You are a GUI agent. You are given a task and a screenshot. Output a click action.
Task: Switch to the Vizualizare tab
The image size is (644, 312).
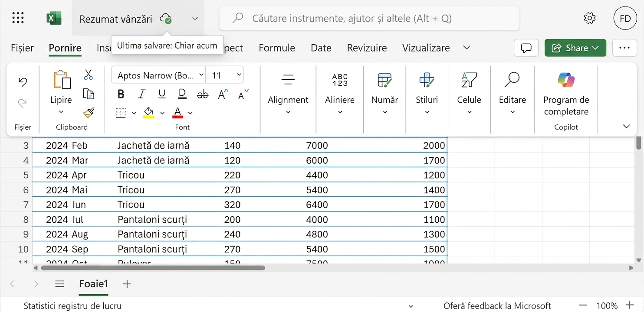pyautogui.click(x=426, y=48)
